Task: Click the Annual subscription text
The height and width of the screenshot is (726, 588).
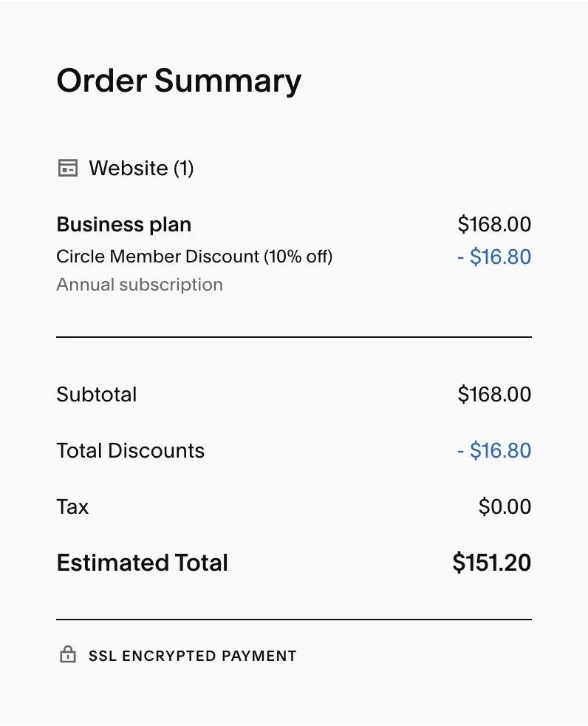Action: click(140, 285)
